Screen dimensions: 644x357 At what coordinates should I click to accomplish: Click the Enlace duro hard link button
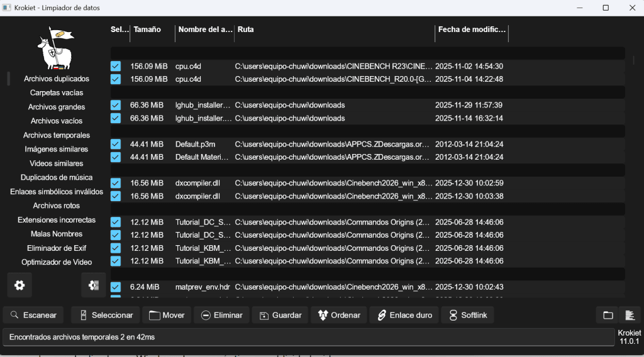coord(404,315)
